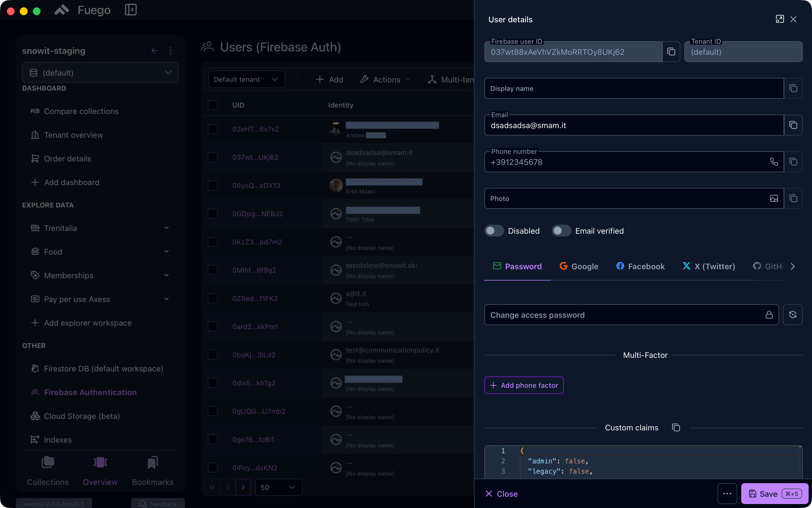Switch to the Google provider tab
812x508 pixels.
coord(579,266)
